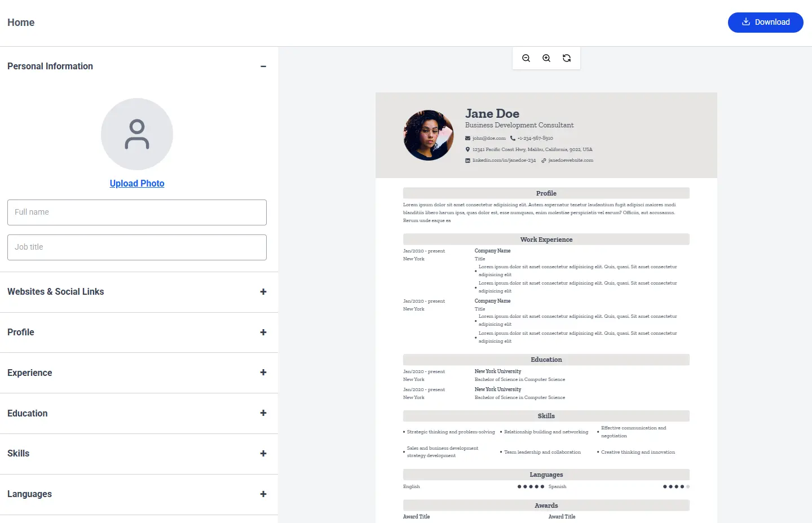This screenshot has height=523, width=812.
Task: Click the zoom in magnifier icon
Action: tap(546, 58)
